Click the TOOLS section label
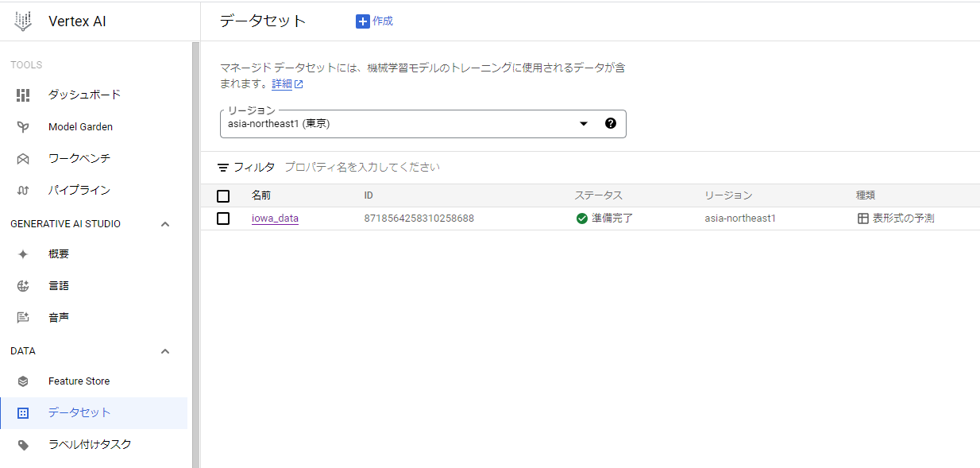The width and height of the screenshot is (980, 468). (26, 65)
